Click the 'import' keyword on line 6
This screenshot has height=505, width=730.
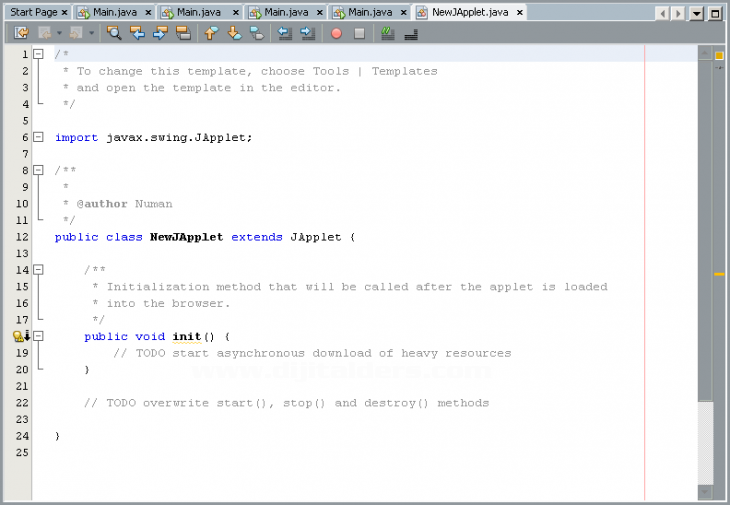point(76,137)
